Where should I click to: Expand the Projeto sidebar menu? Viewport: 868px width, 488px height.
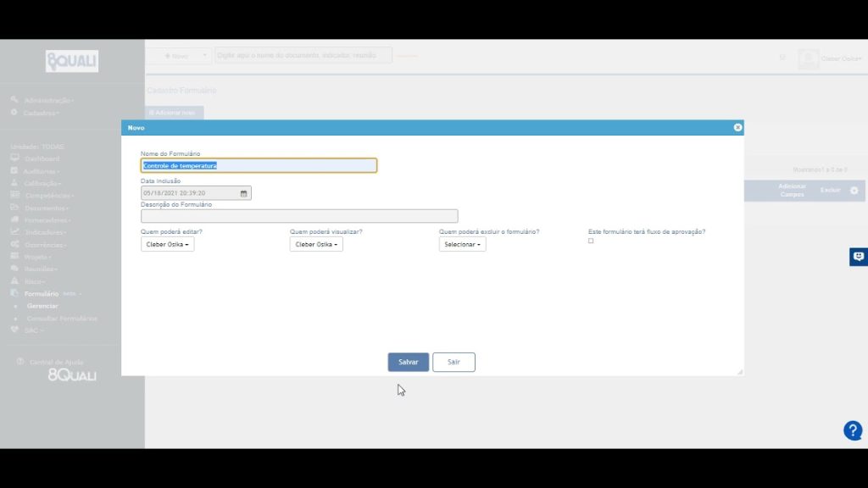click(37, 257)
